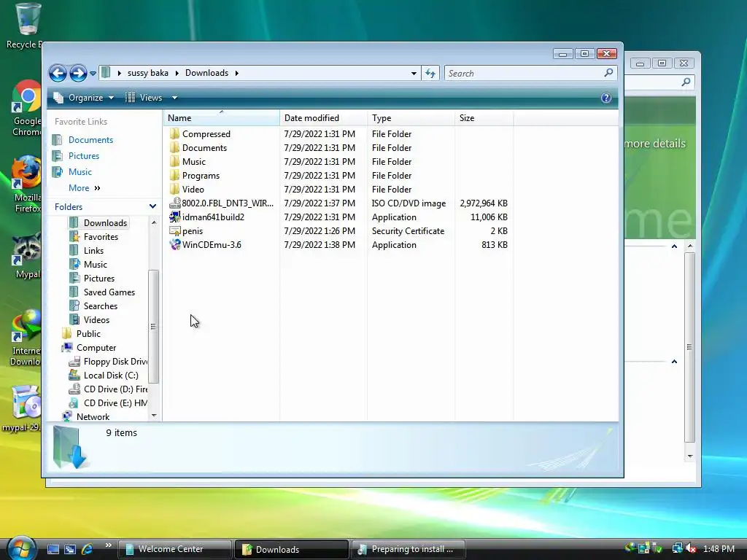This screenshot has width=747, height=560.
Task: Open the Windows Start orb
Action: [21, 548]
